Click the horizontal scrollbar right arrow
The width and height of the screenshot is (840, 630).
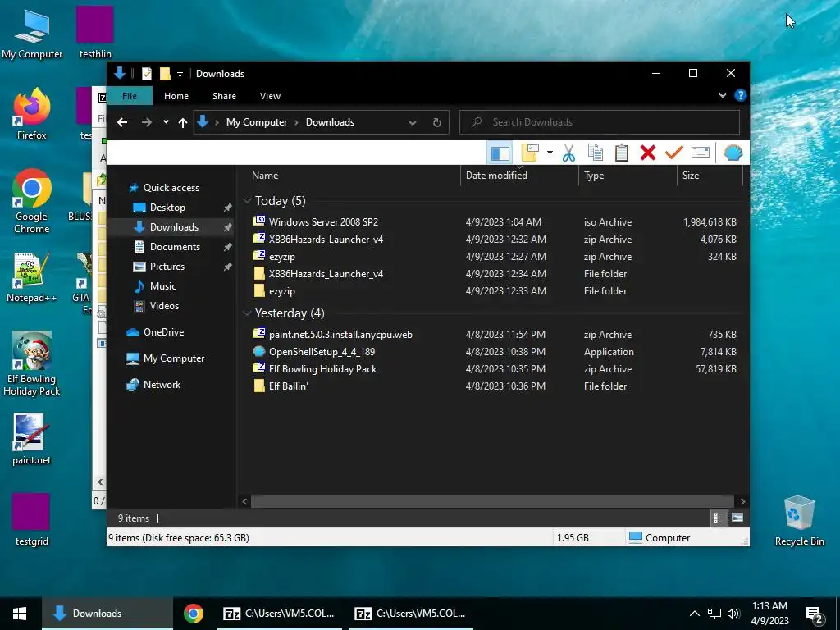742,501
